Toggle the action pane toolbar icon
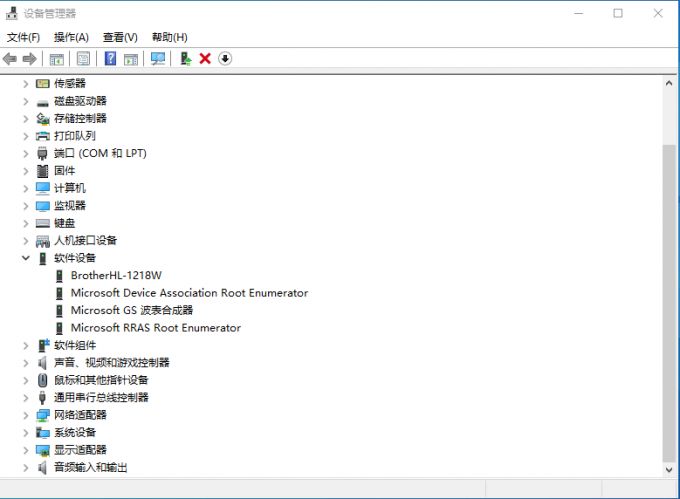 [131, 59]
